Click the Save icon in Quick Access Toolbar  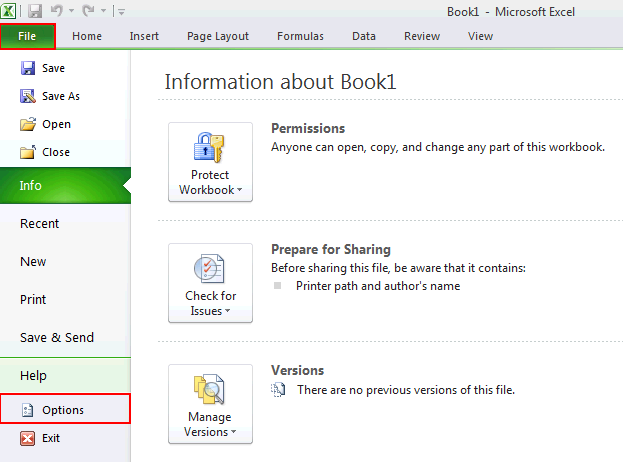(x=36, y=11)
